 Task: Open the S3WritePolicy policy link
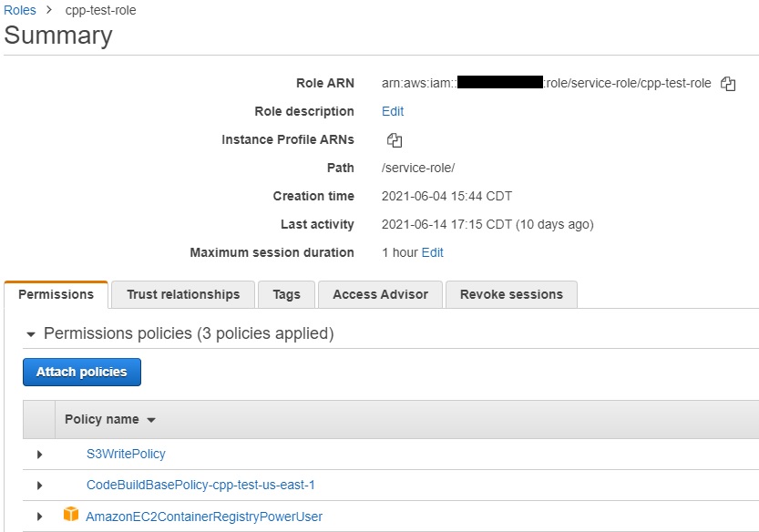(x=126, y=454)
